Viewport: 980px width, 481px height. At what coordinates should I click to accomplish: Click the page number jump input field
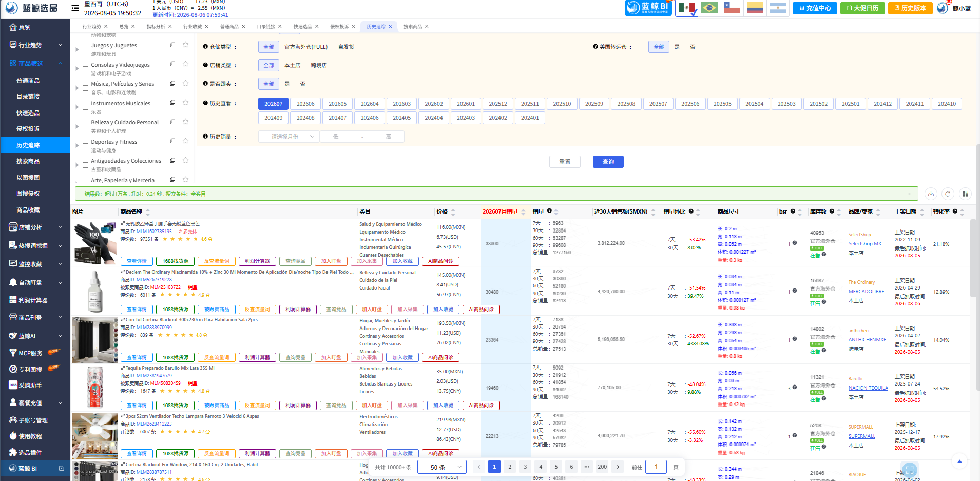click(656, 467)
